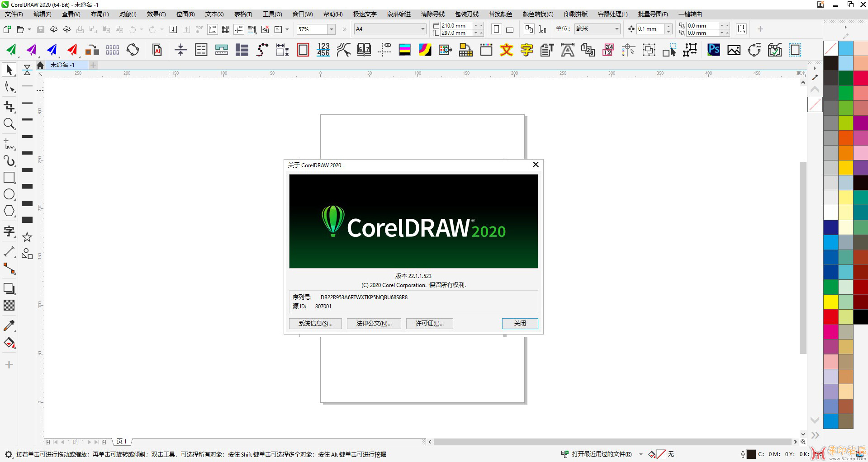Click the Photoshop Ps plugin icon

[714, 50]
